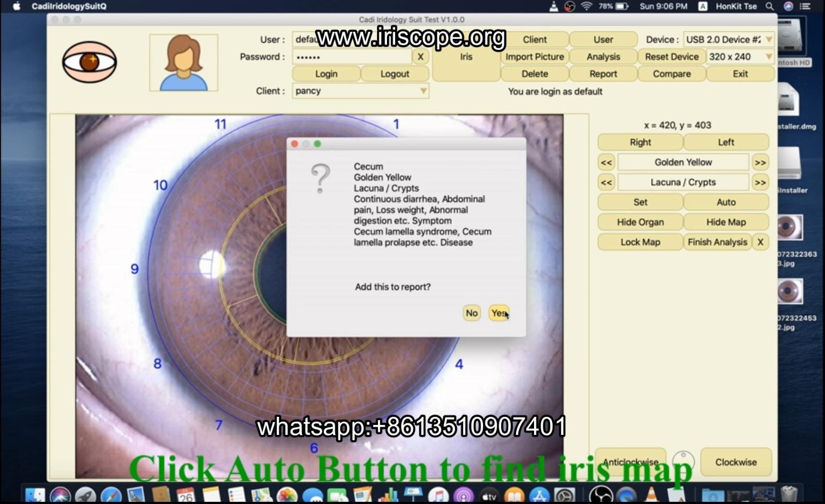Click the Auto button
Image resolution: width=825 pixels, height=504 pixels.
pyautogui.click(x=726, y=202)
